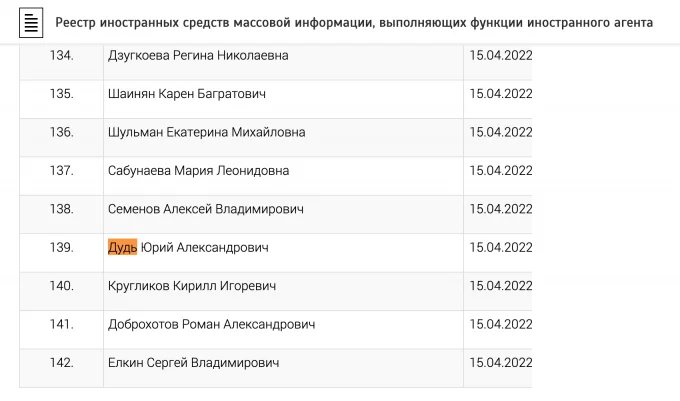Select the highlighted word Дудь
The image size is (680, 401).
coord(122,247)
